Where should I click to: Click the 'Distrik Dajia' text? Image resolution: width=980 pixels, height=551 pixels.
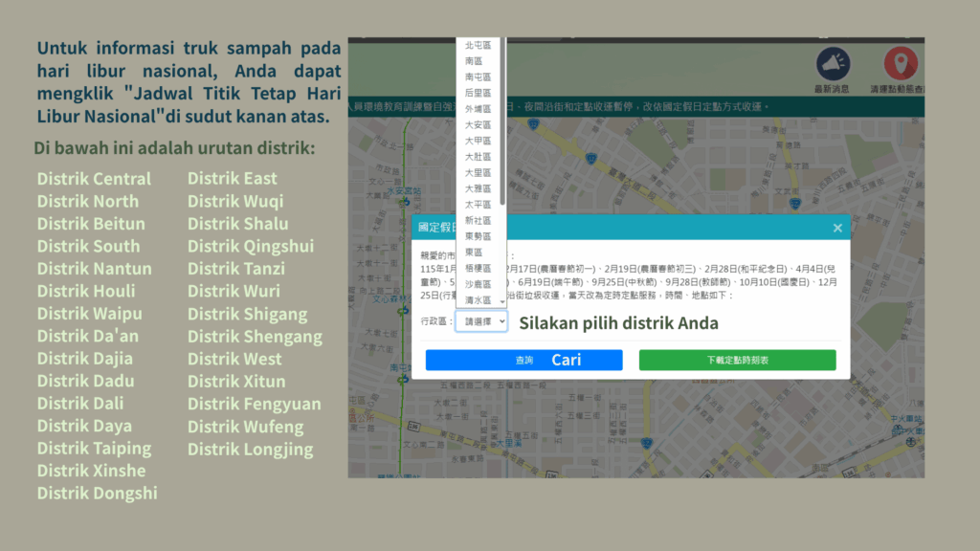pyautogui.click(x=84, y=359)
